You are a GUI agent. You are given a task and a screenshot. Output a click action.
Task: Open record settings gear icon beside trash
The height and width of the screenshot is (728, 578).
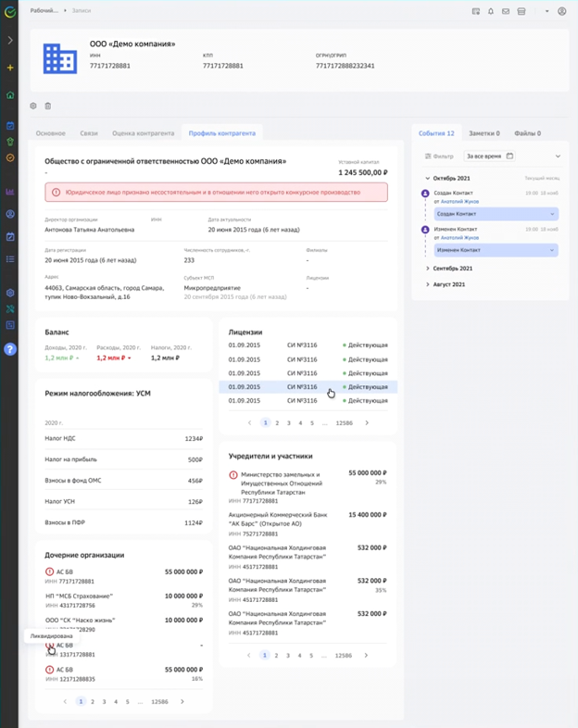(x=34, y=107)
